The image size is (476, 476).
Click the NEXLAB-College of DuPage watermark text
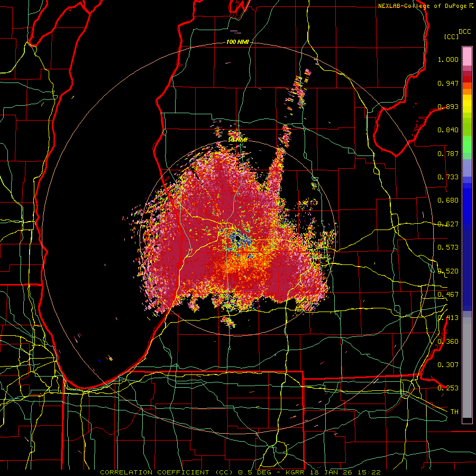point(425,6)
